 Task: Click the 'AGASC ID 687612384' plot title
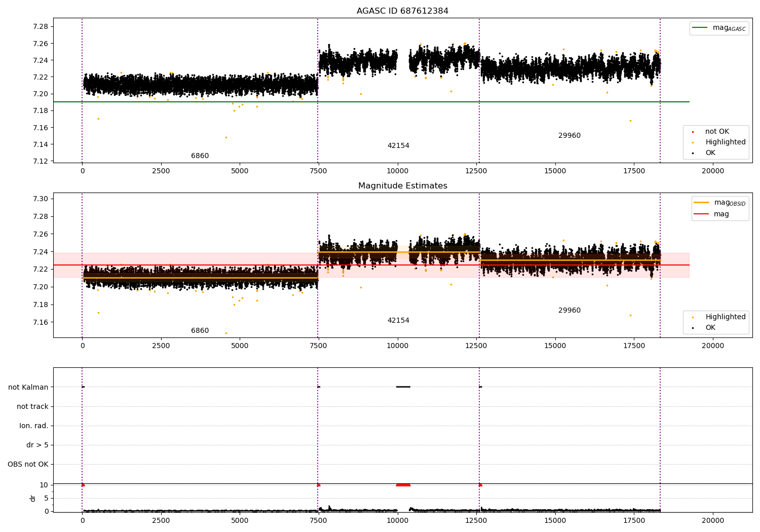pos(402,11)
